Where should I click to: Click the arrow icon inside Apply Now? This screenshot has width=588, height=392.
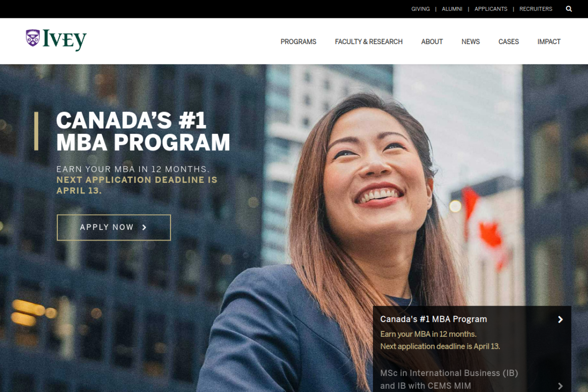[144, 227]
